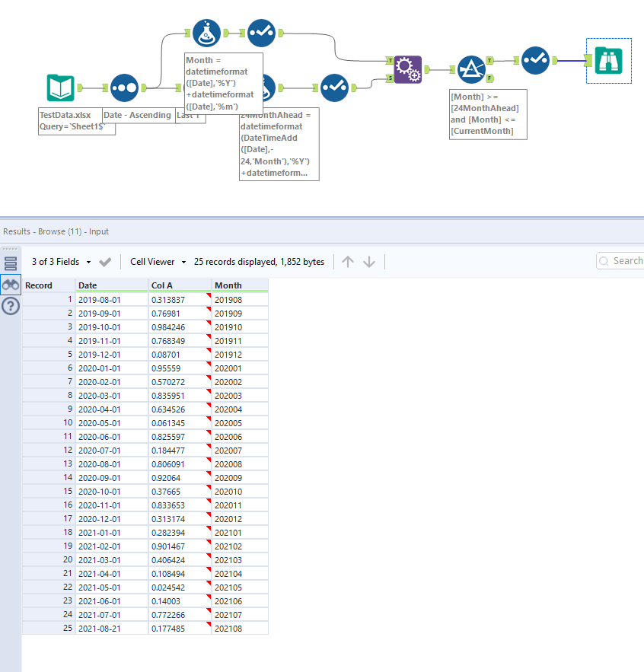The image size is (644, 672).
Task: Select date cell 2020-12-01
Action: (x=112, y=519)
